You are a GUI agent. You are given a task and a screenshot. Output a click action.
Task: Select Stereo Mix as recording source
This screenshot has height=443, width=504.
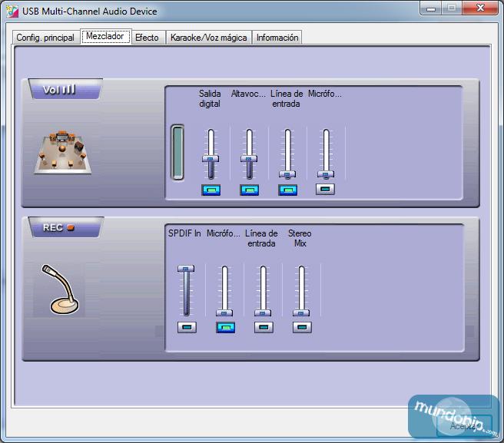(x=302, y=327)
